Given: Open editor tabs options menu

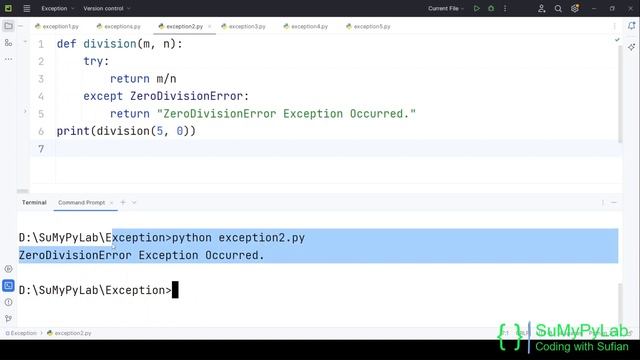Looking at the screenshot, I should point(615,26).
